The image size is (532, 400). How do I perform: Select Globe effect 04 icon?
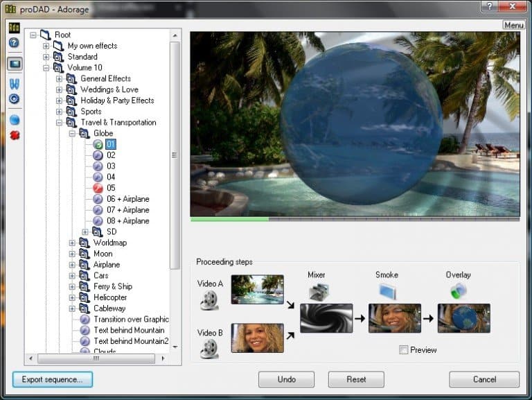(98, 177)
